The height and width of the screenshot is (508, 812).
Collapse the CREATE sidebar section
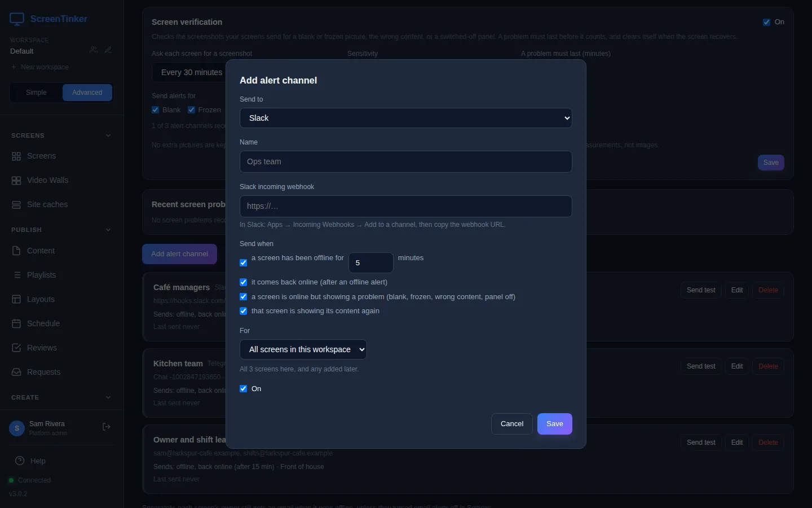click(108, 397)
